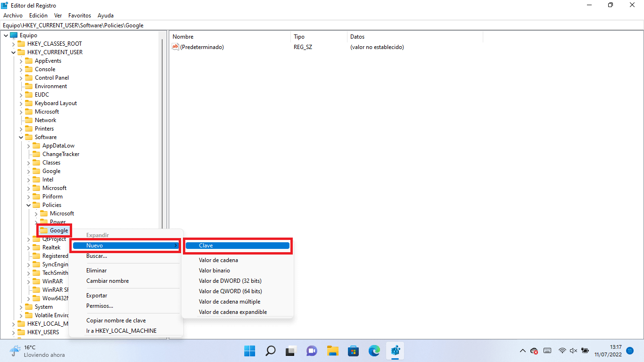Open the Windows Start button
Screen dimensions: 644x362
click(x=250, y=351)
